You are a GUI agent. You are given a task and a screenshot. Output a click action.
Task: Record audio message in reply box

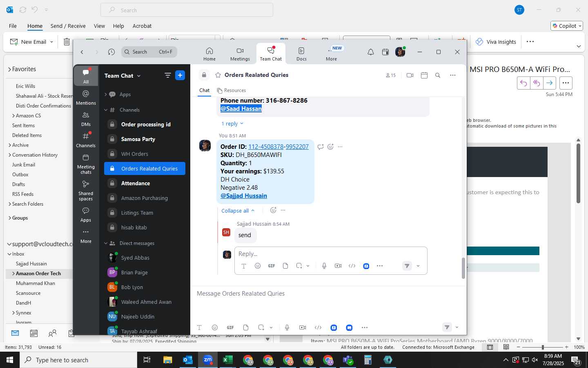[x=324, y=266]
